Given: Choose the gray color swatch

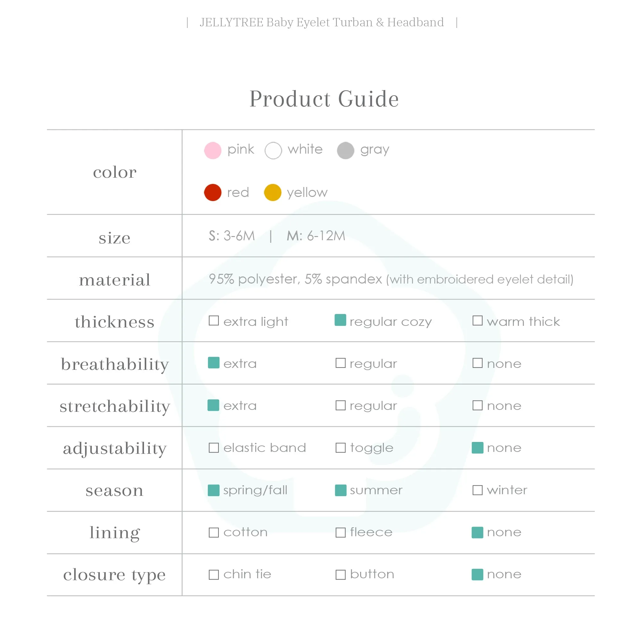Looking at the screenshot, I should click(346, 150).
